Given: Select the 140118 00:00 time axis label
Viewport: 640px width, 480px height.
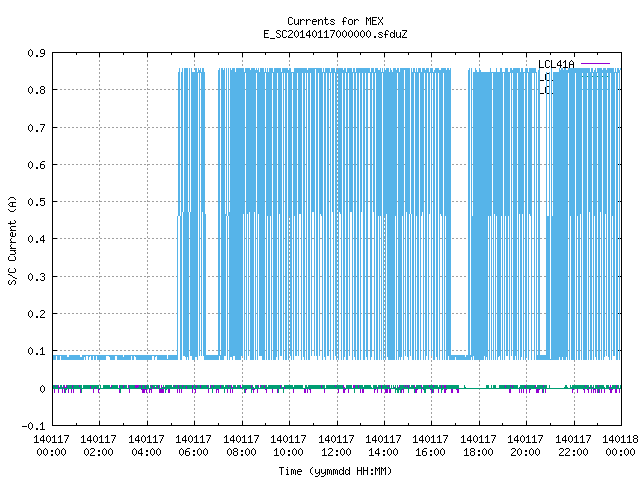Looking at the screenshot, I should click(620, 446).
